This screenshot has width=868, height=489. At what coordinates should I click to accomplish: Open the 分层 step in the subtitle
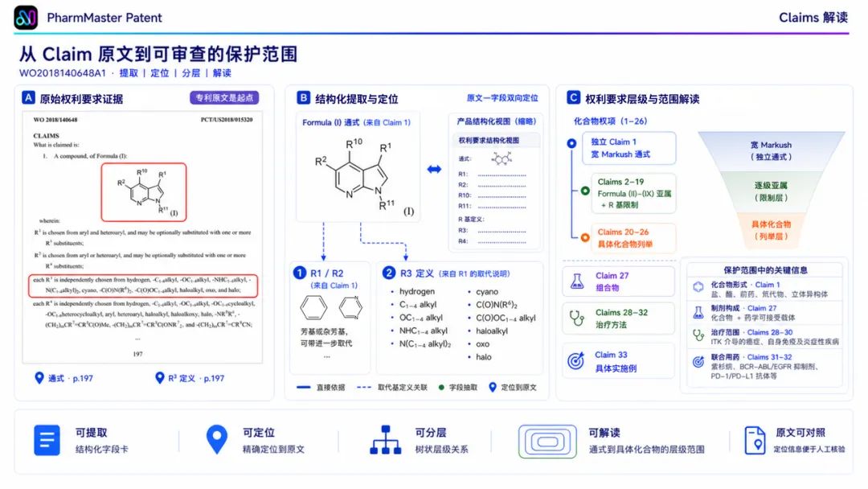[191, 73]
